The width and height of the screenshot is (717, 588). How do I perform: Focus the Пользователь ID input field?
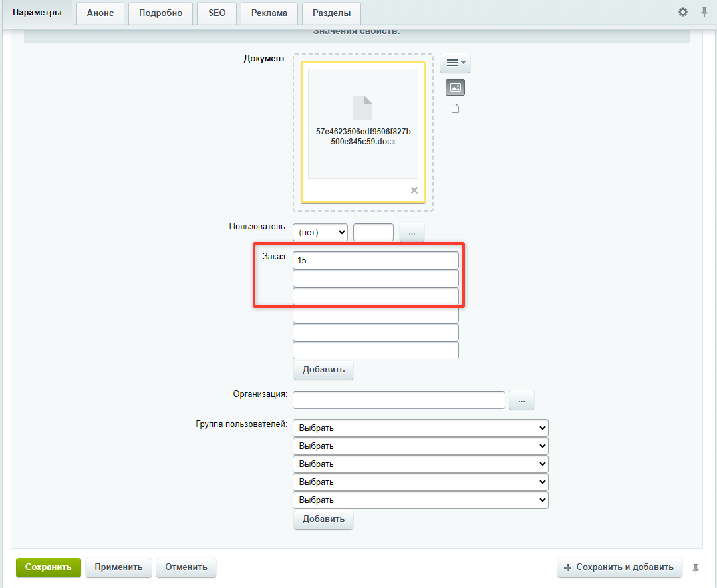pos(373,232)
